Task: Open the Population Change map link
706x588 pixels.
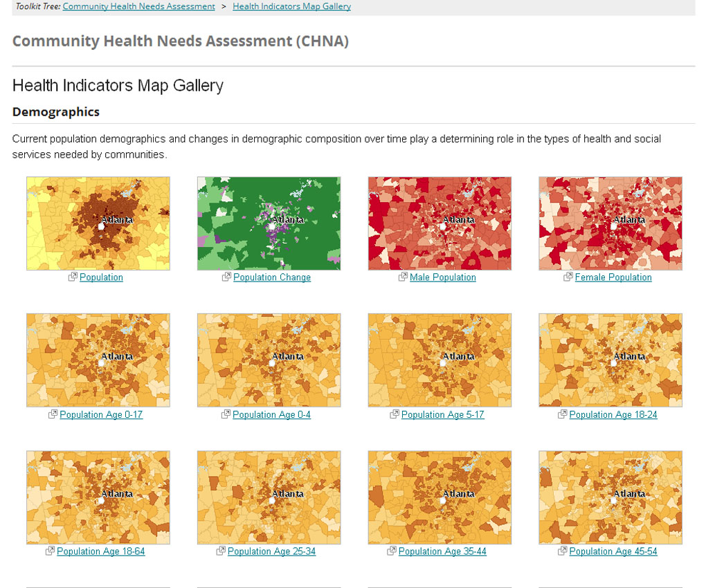Action: coord(272,277)
